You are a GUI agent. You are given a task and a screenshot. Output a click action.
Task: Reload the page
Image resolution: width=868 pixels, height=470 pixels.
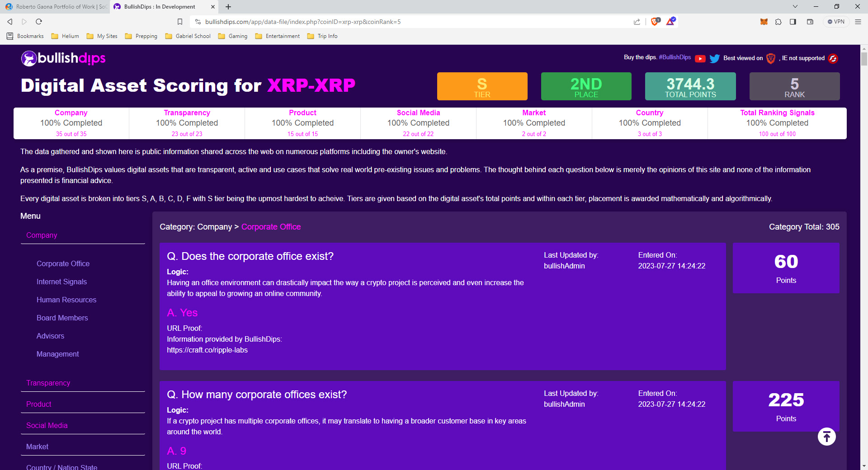click(x=39, y=22)
